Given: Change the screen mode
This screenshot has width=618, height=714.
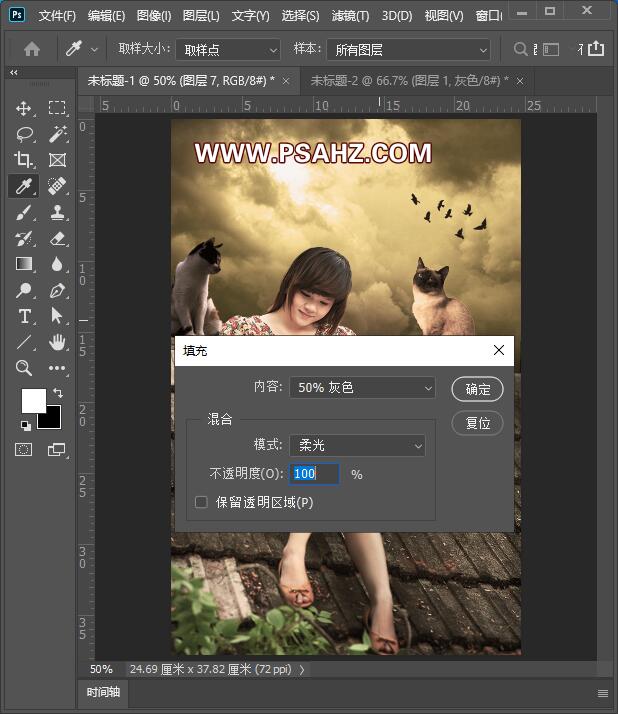Looking at the screenshot, I should point(56,449).
